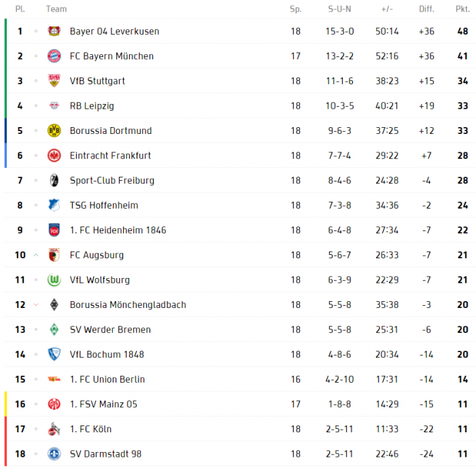Click the FC Bayern München logo

tap(54, 56)
